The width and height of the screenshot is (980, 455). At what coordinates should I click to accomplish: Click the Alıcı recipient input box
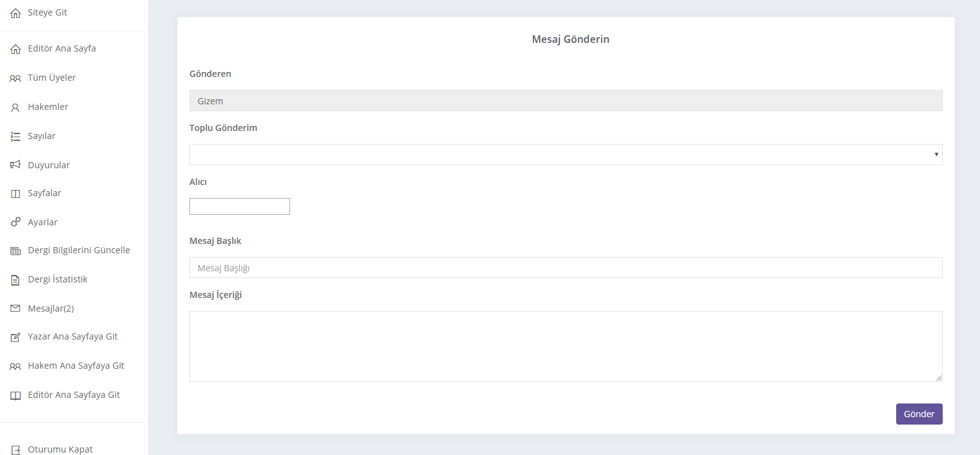coord(240,207)
